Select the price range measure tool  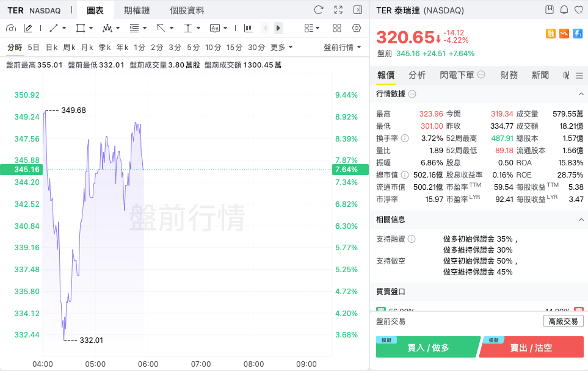click(x=188, y=28)
